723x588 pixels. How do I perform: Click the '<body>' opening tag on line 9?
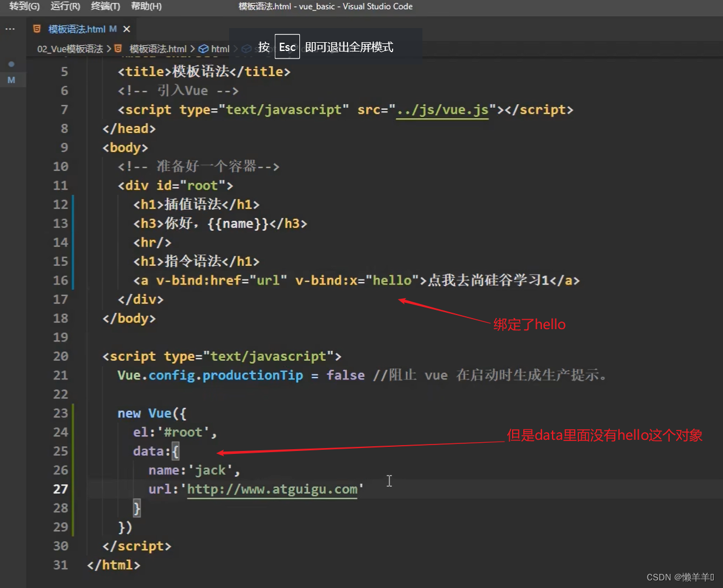click(x=125, y=148)
